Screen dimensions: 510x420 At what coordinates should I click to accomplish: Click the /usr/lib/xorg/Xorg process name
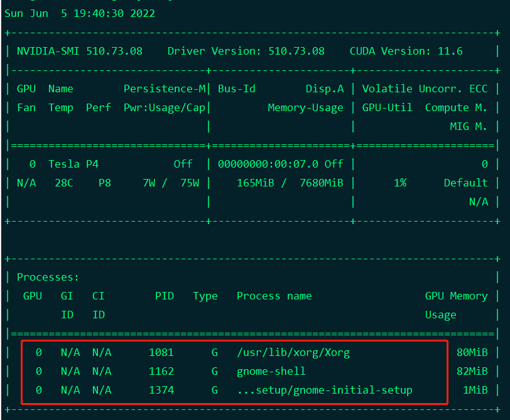pyautogui.click(x=293, y=352)
